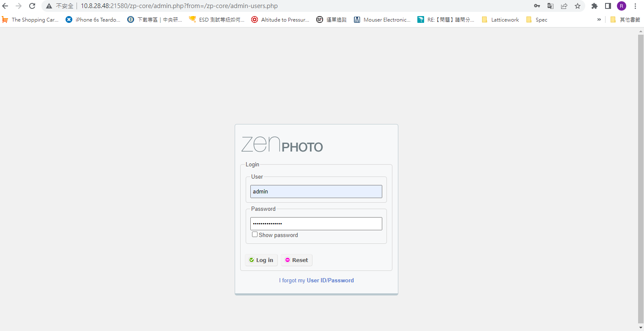Screen dimensions: 644x331
Task: Click the not-secure warning triangle icon
Action: 49,6
